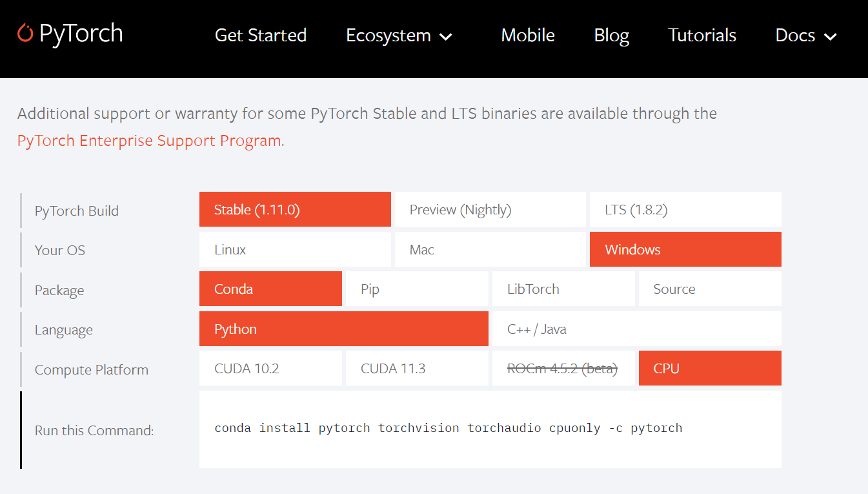
Task: Open the Tutorials menu item
Action: [701, 35]
